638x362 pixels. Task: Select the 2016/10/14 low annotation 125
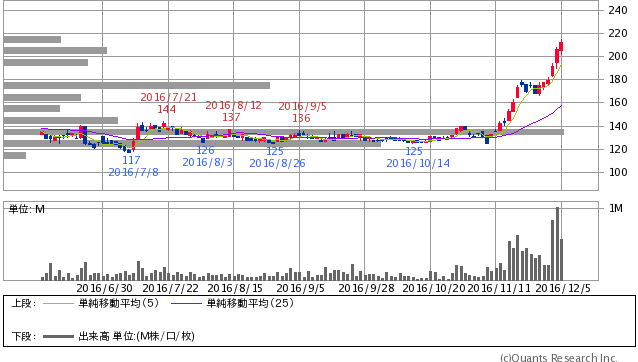pos(414,151)
